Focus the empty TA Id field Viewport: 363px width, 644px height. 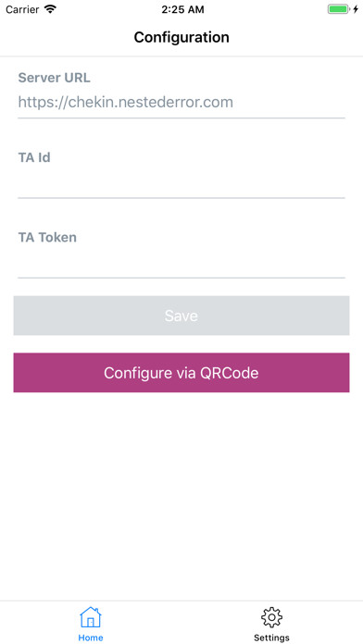tap(181, 182)
